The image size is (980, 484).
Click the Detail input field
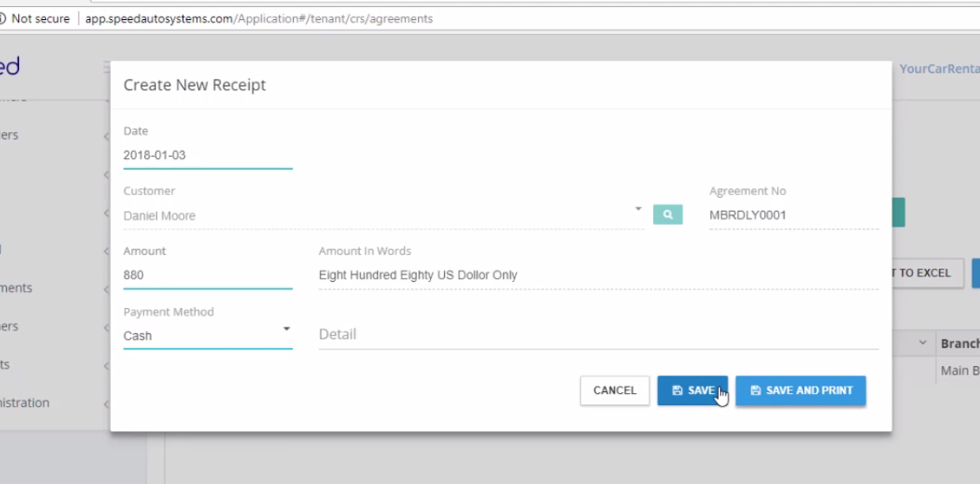pyautogui.click(x=598, y=335)
